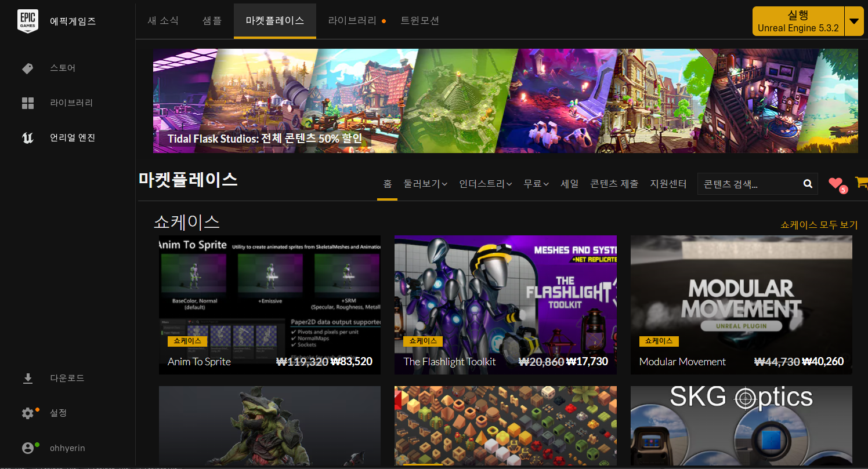Open the Modular Movement product card
Image resolution: width=868 pixels, height=469 pixels.
coord(742,305)
